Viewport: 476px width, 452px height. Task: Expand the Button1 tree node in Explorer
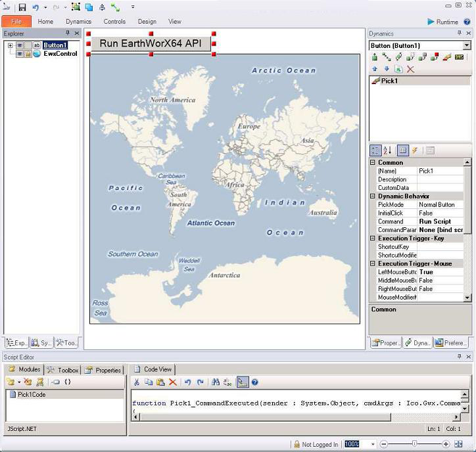click(x=10, y=45)
